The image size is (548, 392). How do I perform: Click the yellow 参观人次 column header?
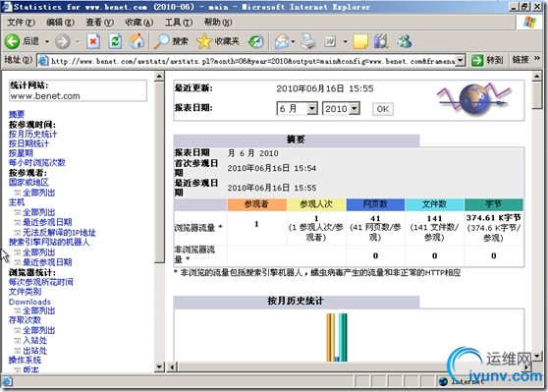pos(316,204)
